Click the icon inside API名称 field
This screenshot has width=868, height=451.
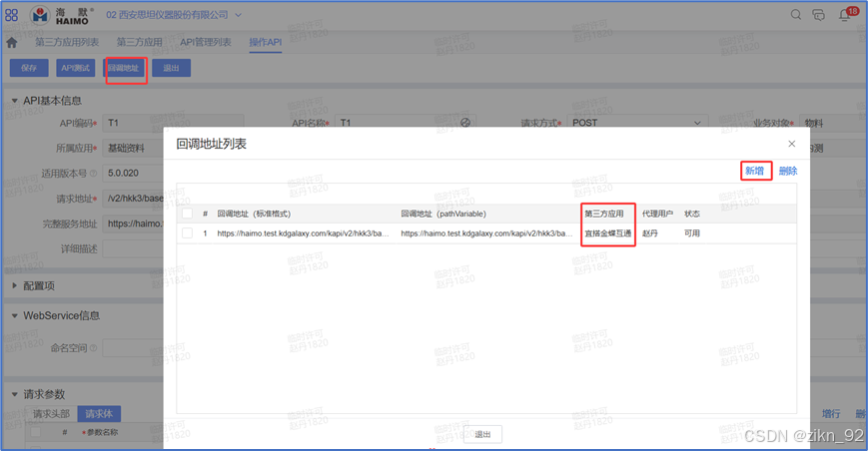(x=465, y=123)
